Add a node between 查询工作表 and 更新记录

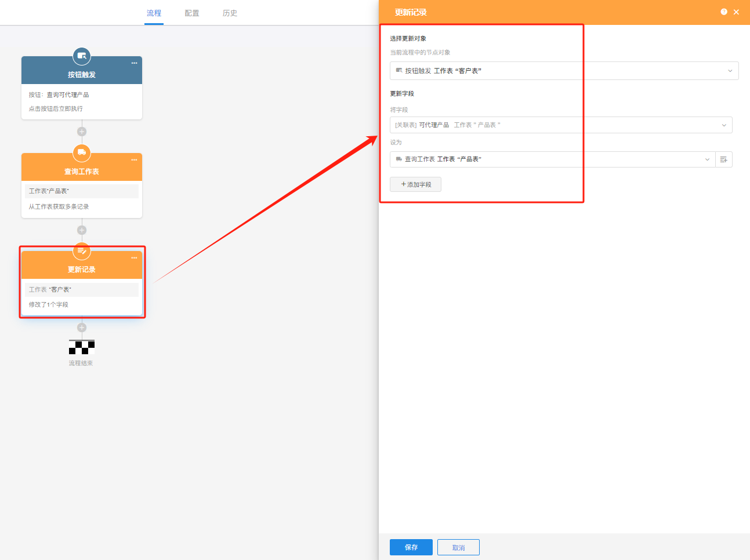click(x=82, y=230)
